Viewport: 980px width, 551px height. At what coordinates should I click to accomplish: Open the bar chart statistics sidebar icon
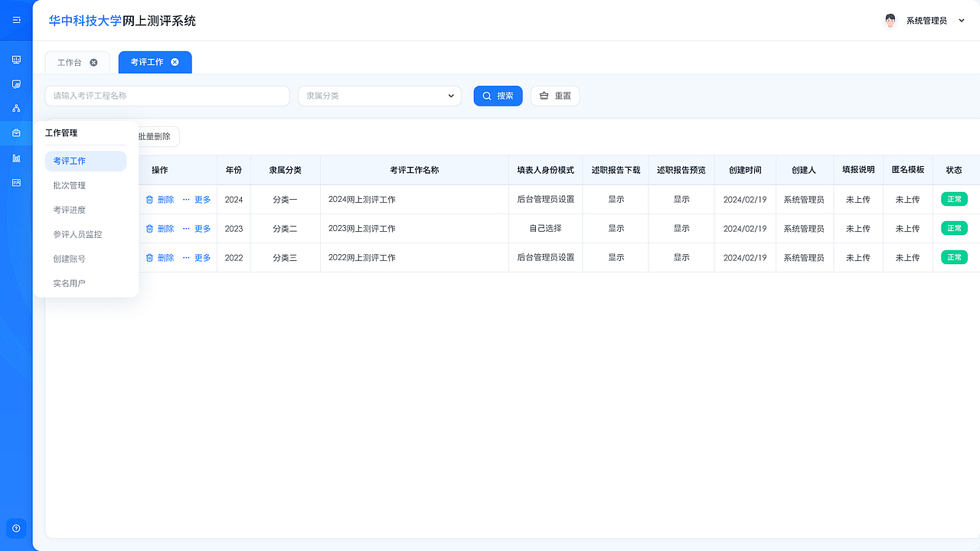16,158
